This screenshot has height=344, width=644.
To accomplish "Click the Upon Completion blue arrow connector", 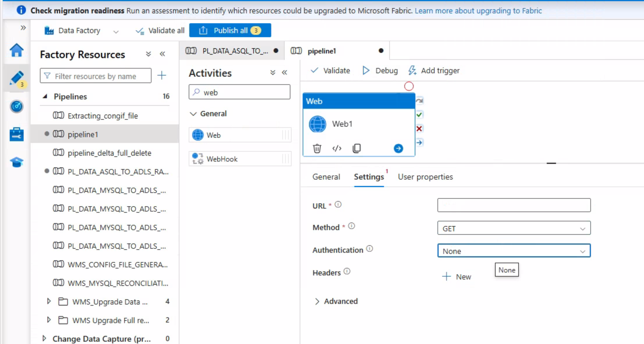I will pos(419,143).
